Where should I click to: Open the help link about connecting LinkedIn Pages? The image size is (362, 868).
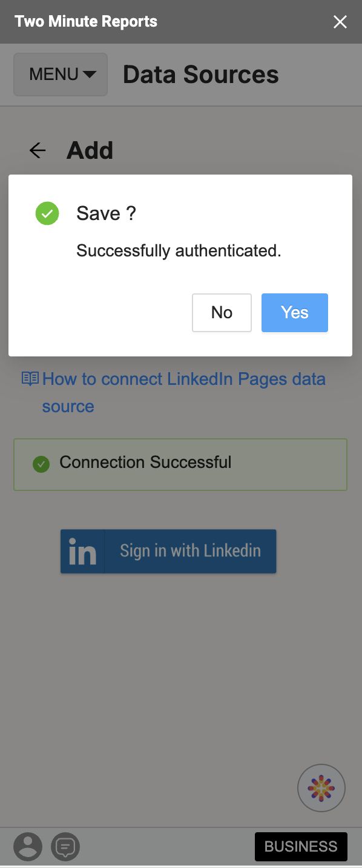[x=183, y=379]
